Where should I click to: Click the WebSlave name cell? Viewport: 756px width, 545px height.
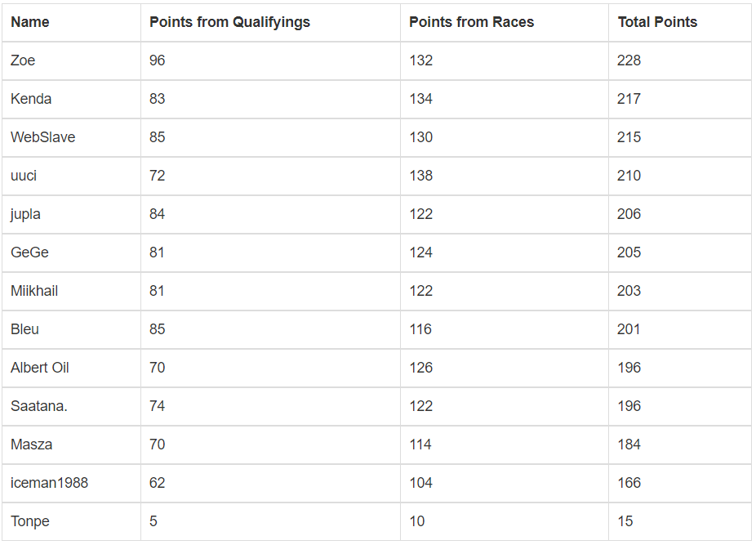coord(42,137)
